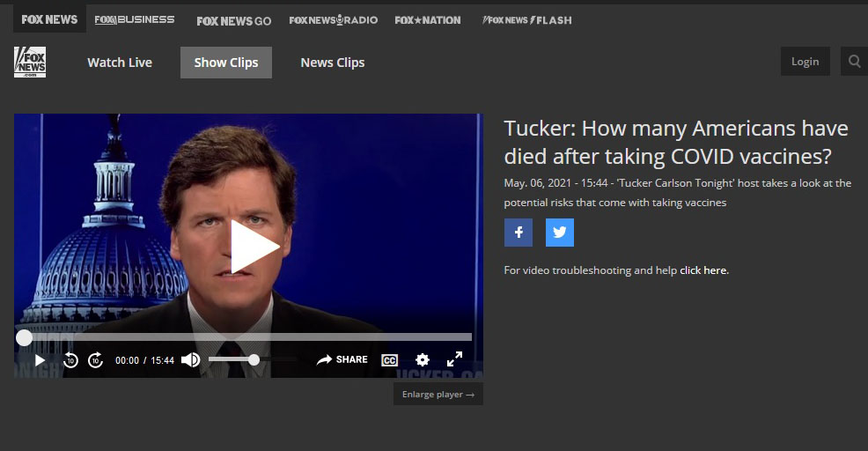
Task: Share the video on Facebook
Action: click(x=519, y=233)
